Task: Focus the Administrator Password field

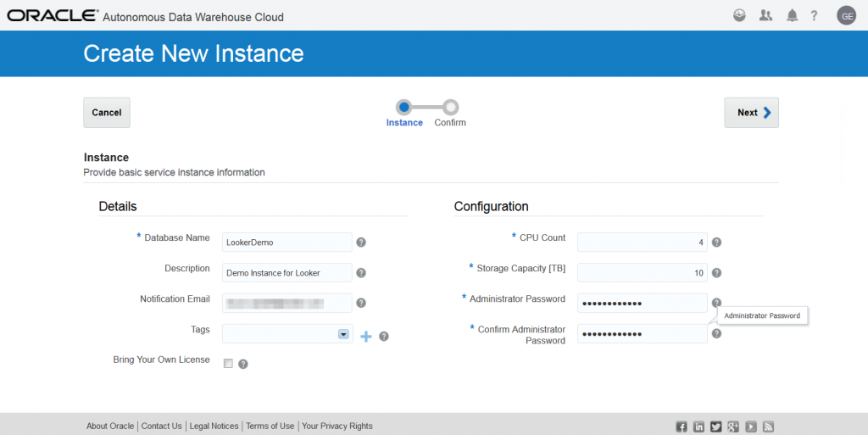Action: (642, 304)
